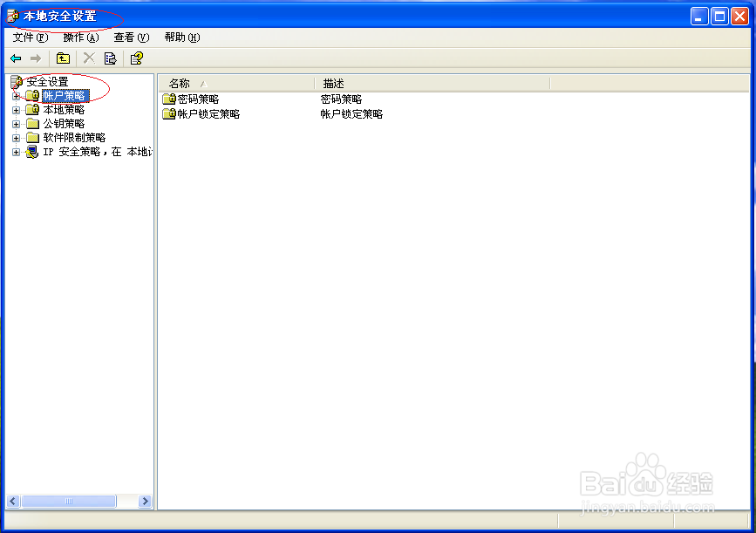This screenshot has height=533, width=756.
Task: Maximize the 本地安全设置 window
Action: click(x=719, y=16)
